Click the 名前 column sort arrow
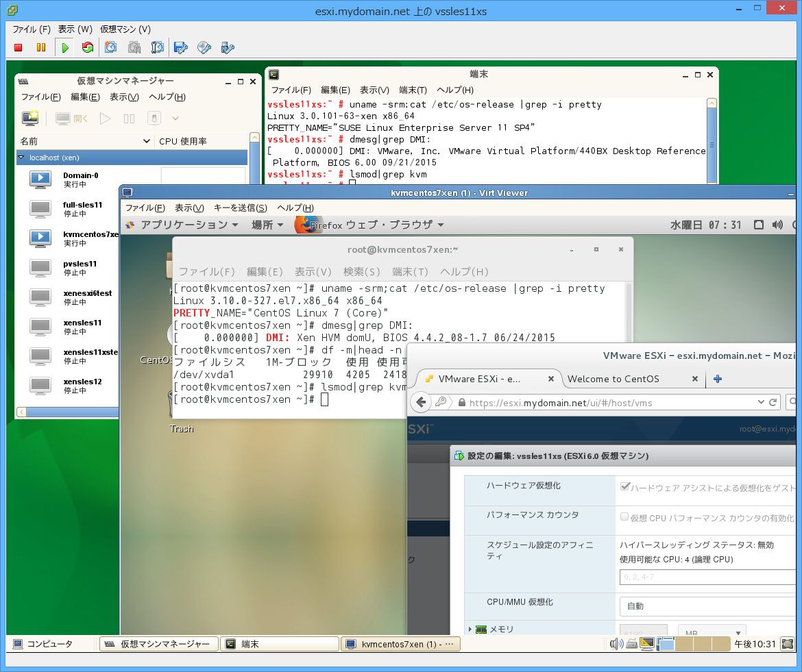Viewport: 802px width, 672px height. pyautogui.click(x=146, y=141)
